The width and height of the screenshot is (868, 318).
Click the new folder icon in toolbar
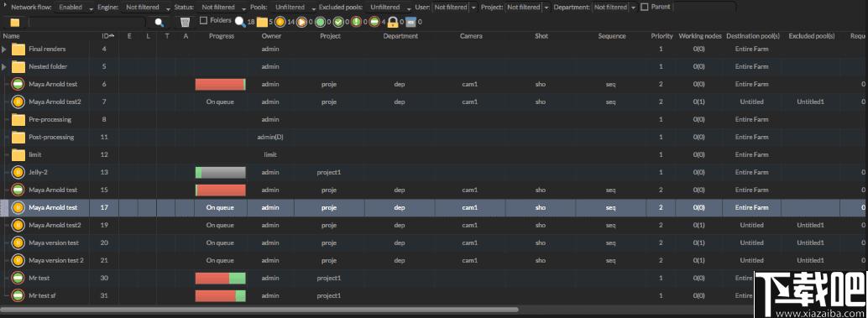point(15,22)
